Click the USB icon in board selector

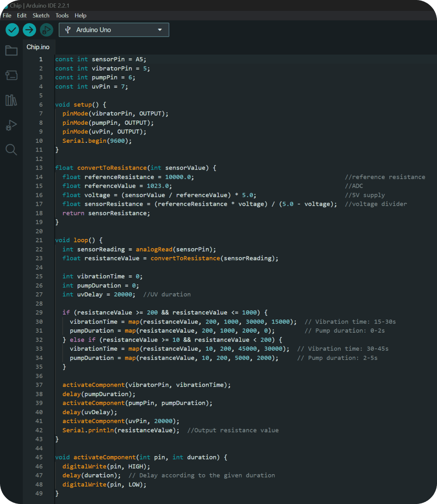click(x=68, y=30)
